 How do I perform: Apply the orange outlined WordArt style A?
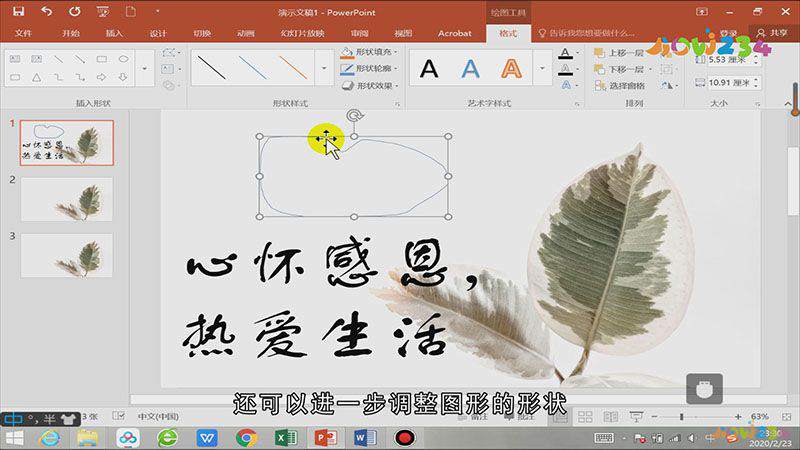(x=511, y=68)
